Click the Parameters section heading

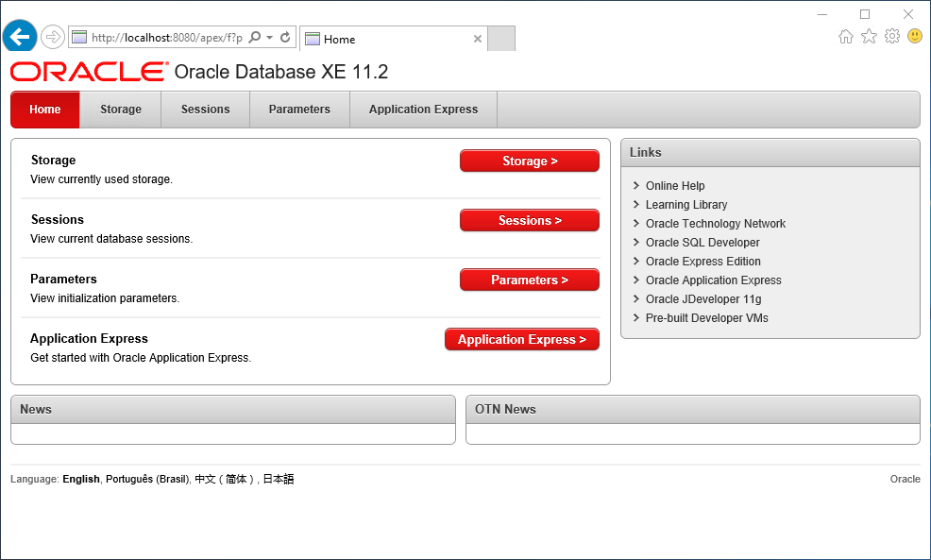click(x=63, y=280)
